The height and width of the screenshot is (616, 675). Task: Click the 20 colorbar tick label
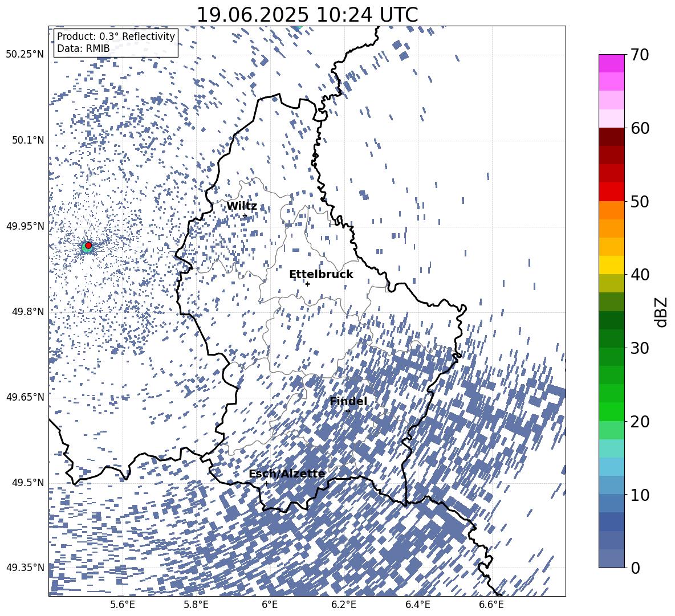pyautogui.click(x=640, y=421)
